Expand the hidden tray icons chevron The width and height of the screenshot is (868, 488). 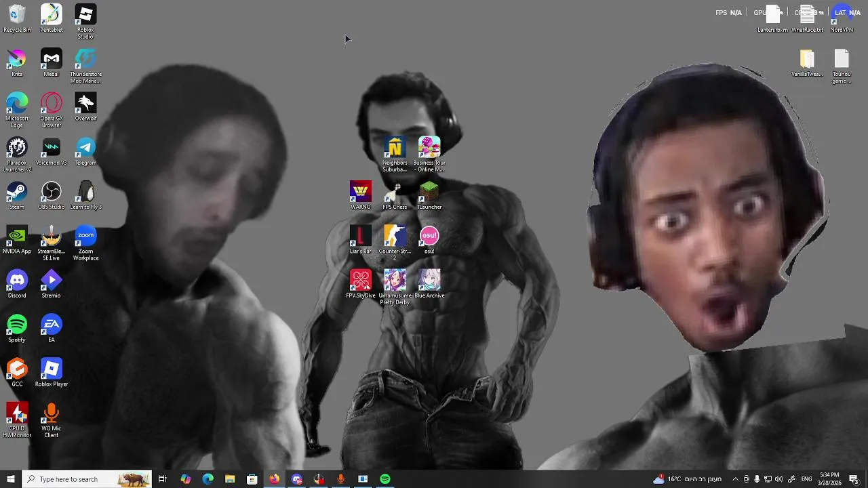(x=735, y=479)
